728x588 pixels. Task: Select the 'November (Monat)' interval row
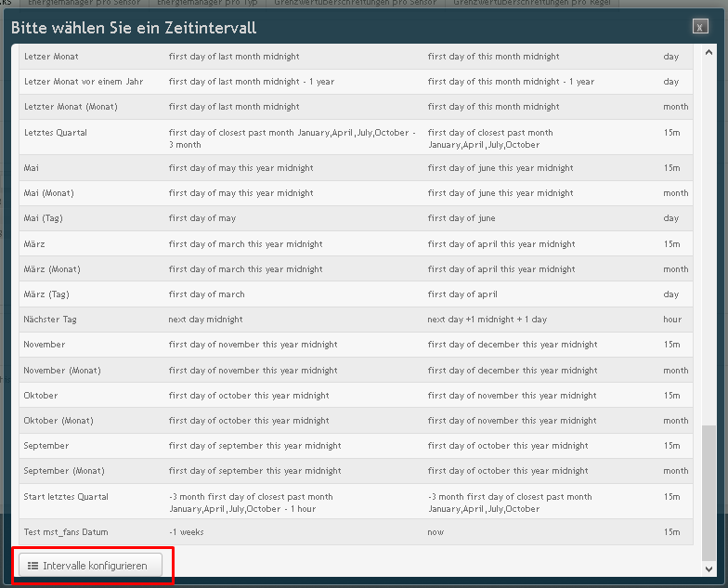coord(356,370)
